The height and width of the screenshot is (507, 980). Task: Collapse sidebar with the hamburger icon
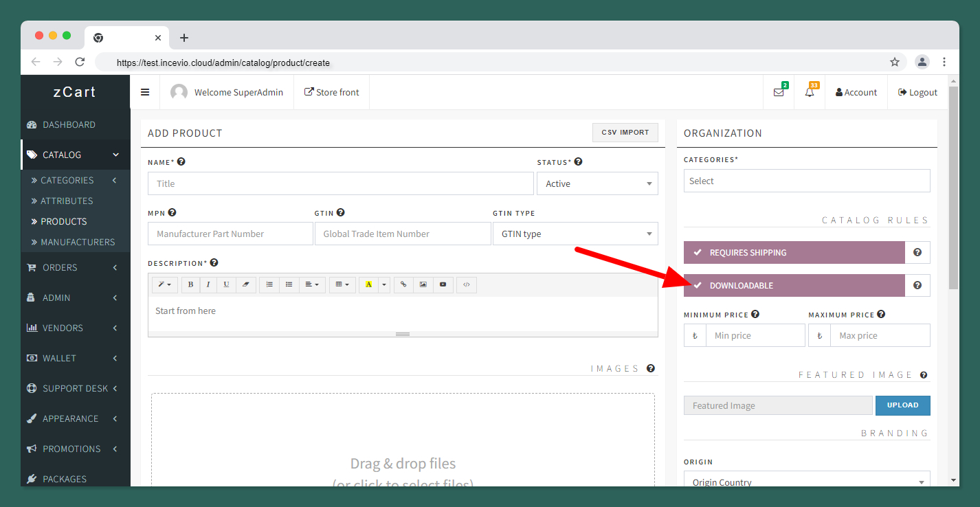pyautogui.click(x=145, y=92)
